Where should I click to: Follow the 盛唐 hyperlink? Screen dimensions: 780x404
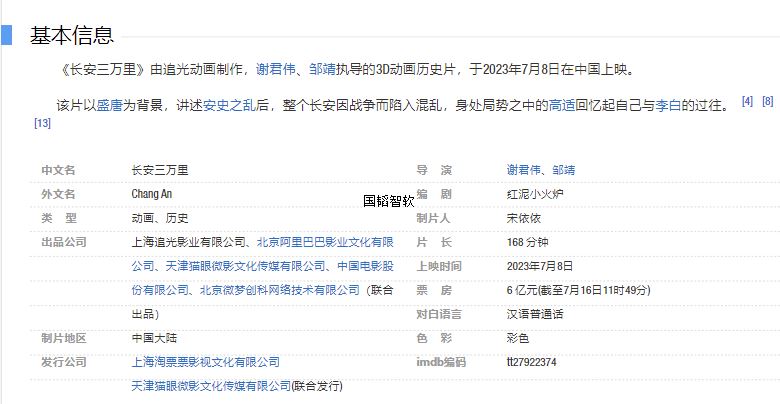click(109, 105)
